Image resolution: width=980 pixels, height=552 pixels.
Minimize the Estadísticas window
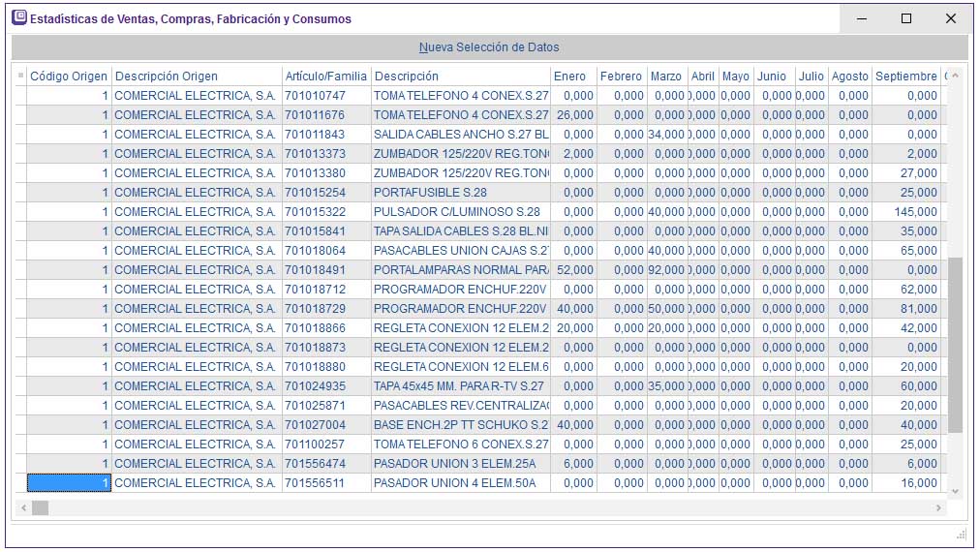tap(862, 18)
